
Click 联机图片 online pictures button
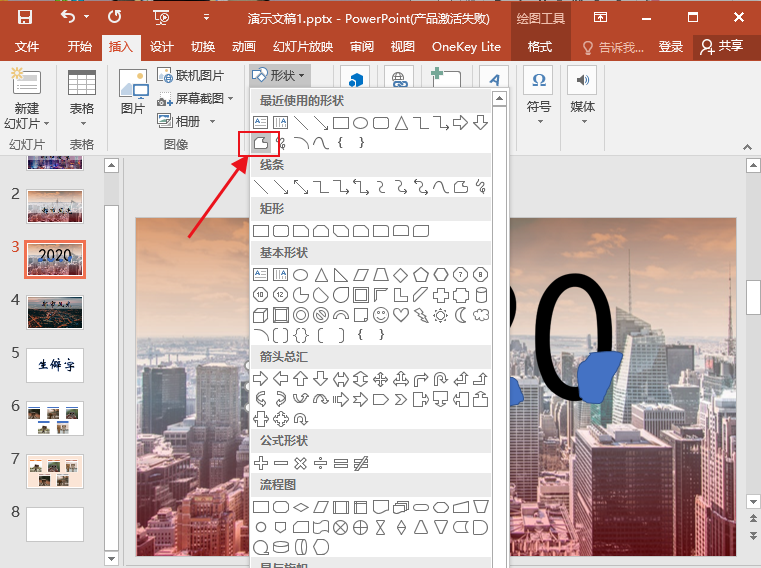[190, 76]
